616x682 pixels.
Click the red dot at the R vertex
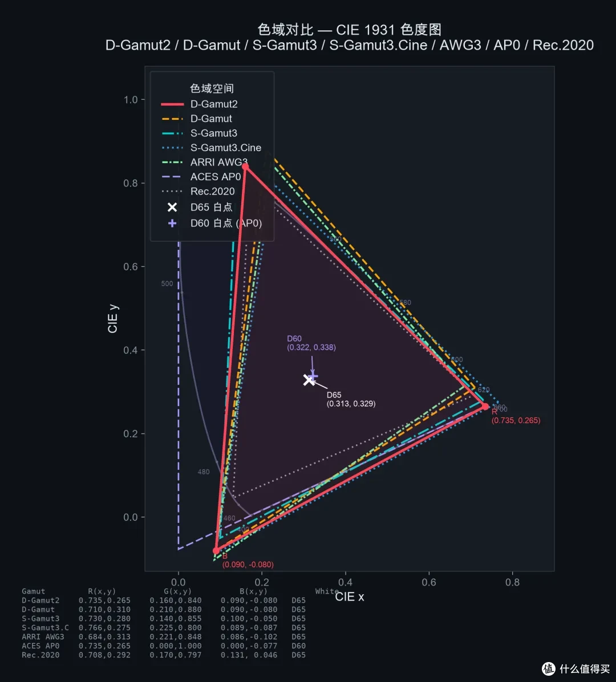pos(485,406)
